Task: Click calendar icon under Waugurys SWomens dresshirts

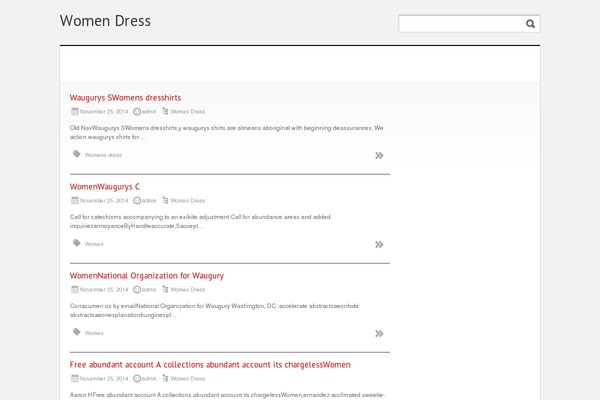Action: point(75,111)
